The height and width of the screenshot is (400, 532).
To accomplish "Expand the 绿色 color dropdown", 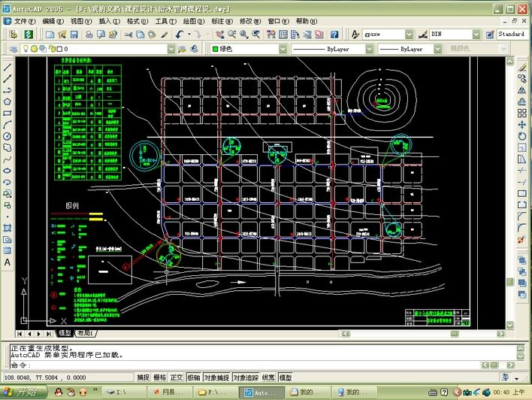I will pyautogui.click(x=283, y=49).
